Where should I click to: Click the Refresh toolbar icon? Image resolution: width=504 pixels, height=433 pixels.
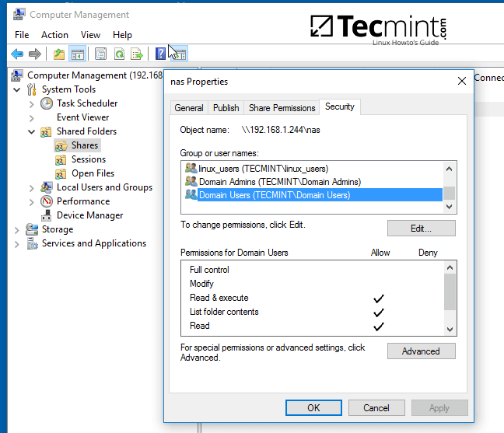[119, 54]
